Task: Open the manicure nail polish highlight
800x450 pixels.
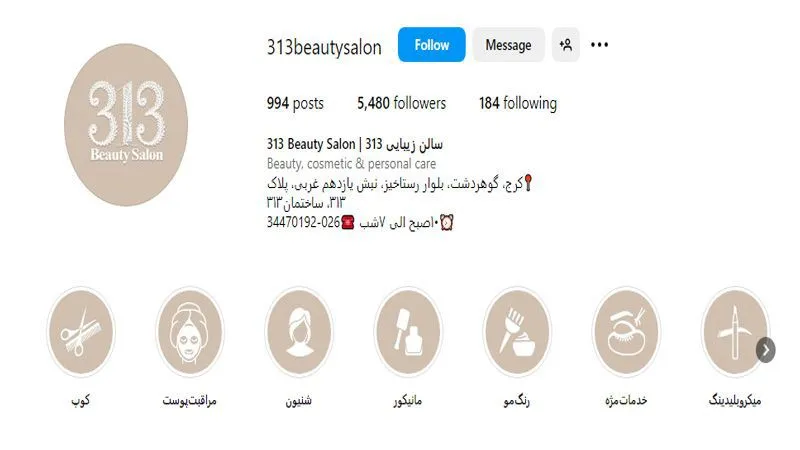Action: (408, 332)
